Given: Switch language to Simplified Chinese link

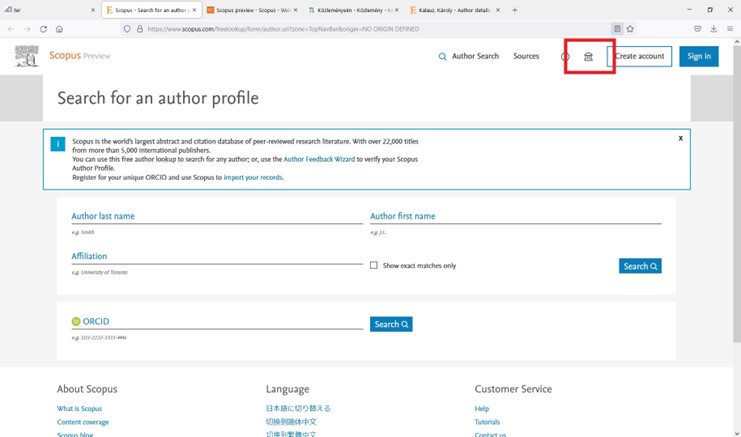Looking at the screenshot, I should [x=291, y=421].
